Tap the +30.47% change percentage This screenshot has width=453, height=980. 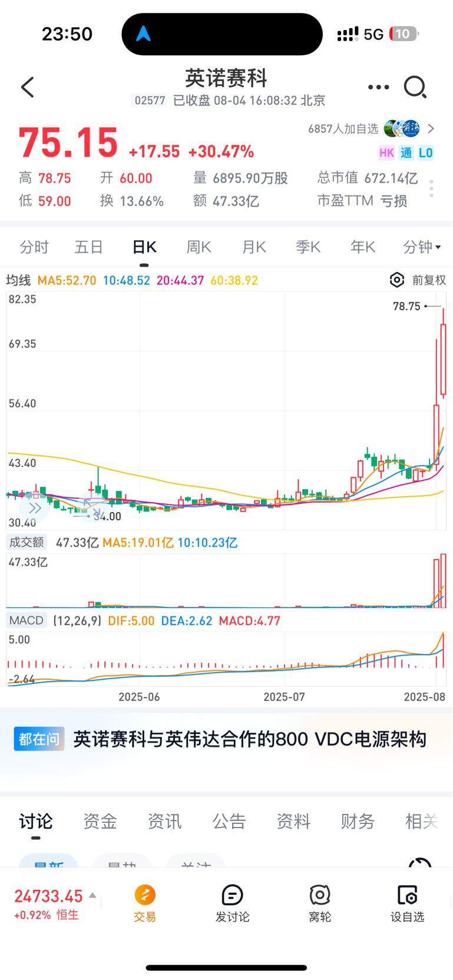[x=221, y=152]
